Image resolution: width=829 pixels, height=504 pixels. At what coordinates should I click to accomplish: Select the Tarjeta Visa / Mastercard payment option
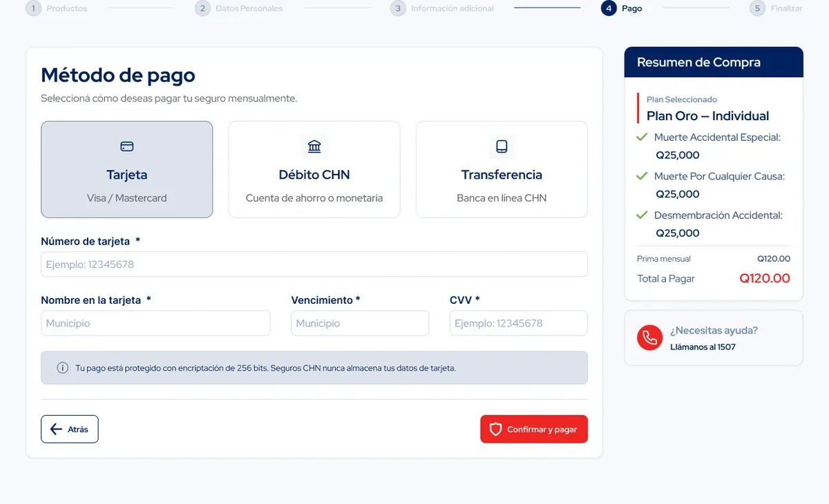point(127,170)
